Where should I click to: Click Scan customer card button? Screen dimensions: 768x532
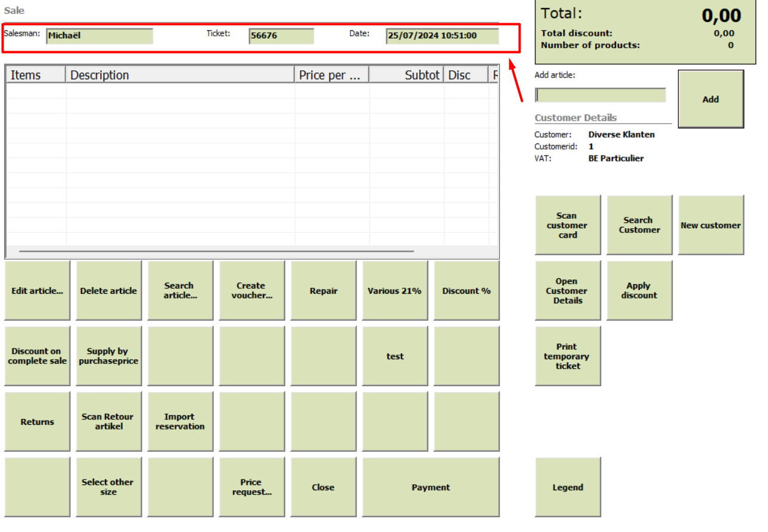click(x=568, y=225)
